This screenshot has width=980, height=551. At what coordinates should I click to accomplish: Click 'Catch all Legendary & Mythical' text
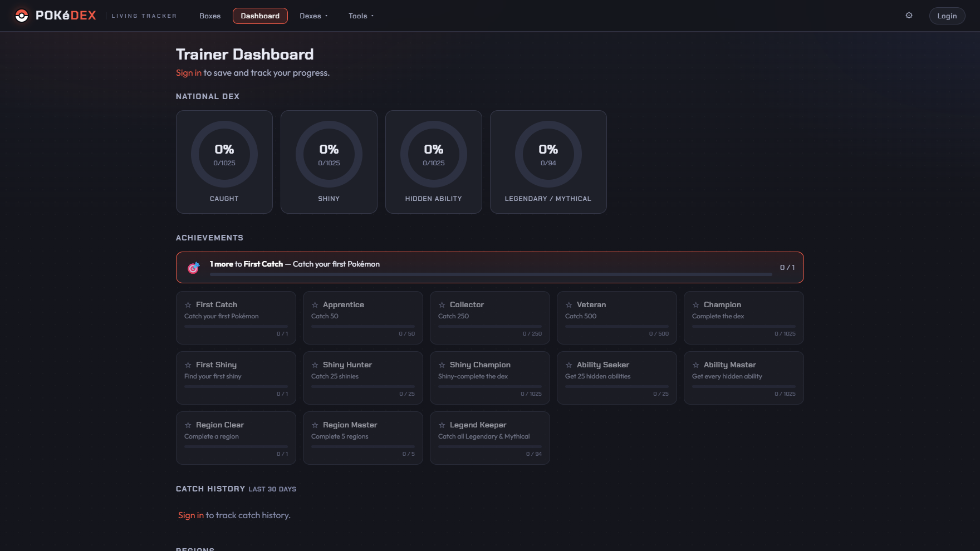tap(484, 436)
